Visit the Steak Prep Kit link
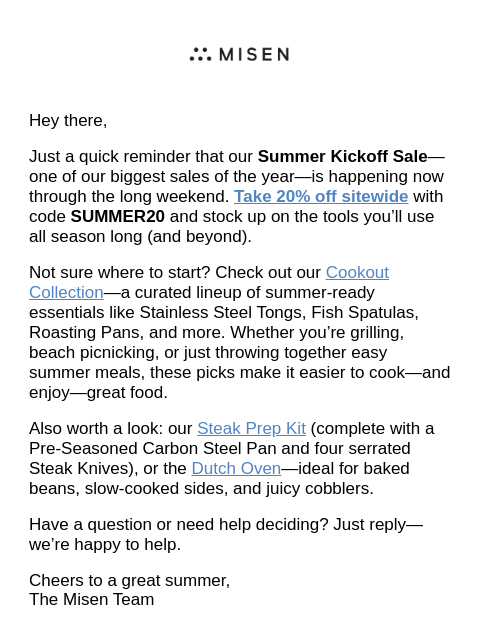Screen dimensions: 480x640 pos(251,429)
